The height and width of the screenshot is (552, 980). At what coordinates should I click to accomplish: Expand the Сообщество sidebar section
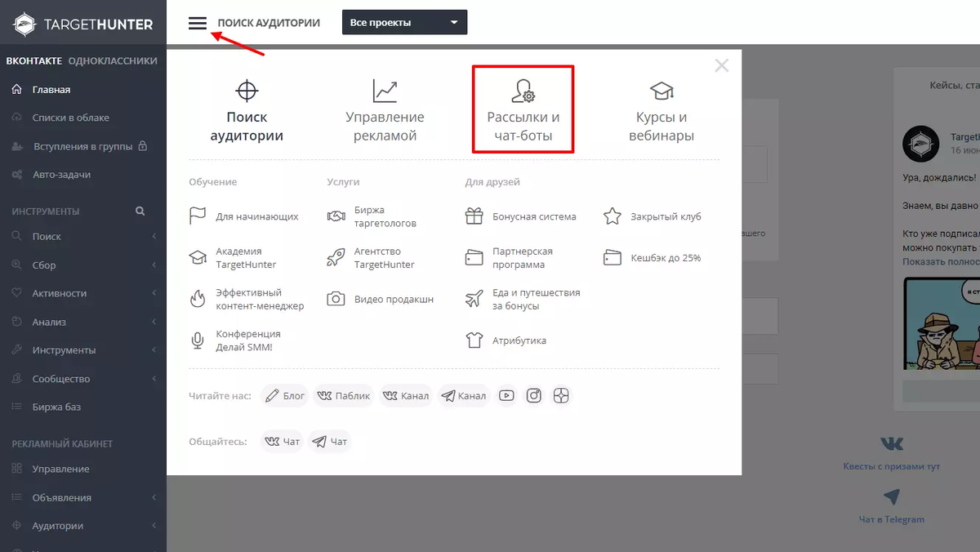[83, 379]
